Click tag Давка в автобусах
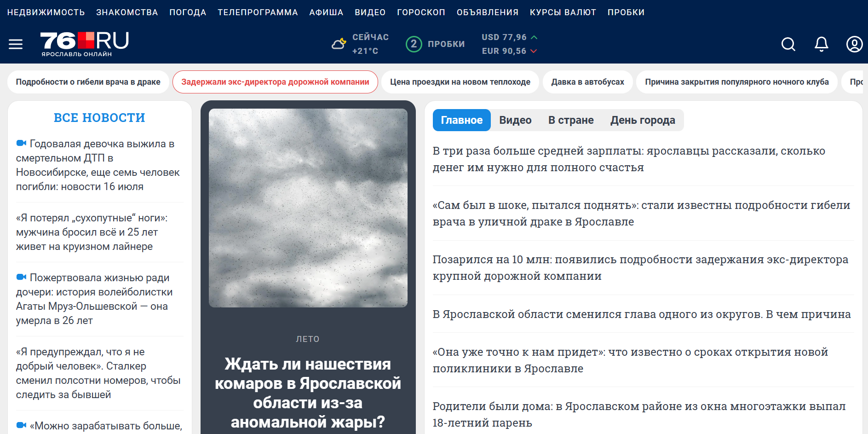The width and height of the screenshot is (868, 434). pyautogui.click(x=588, y=82)
